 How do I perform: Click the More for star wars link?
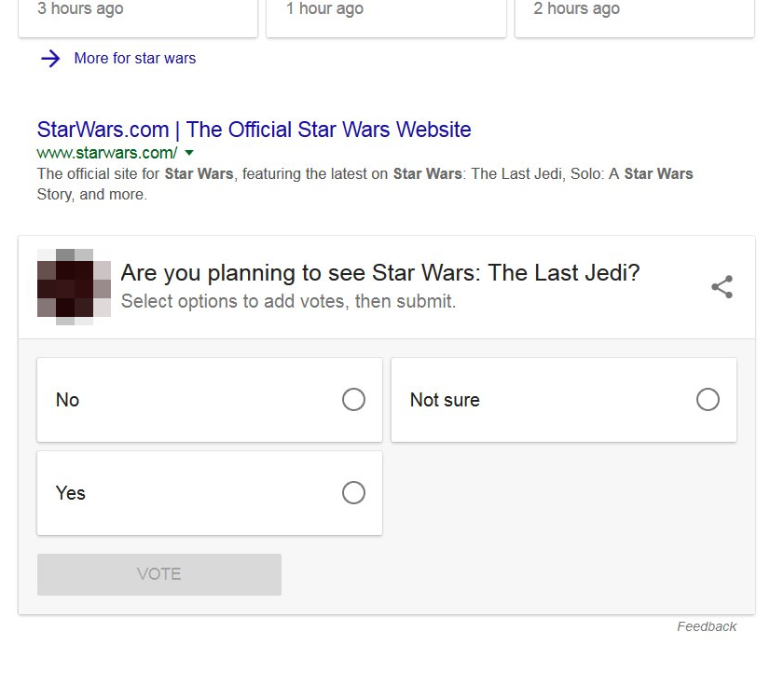pos(134,58)
